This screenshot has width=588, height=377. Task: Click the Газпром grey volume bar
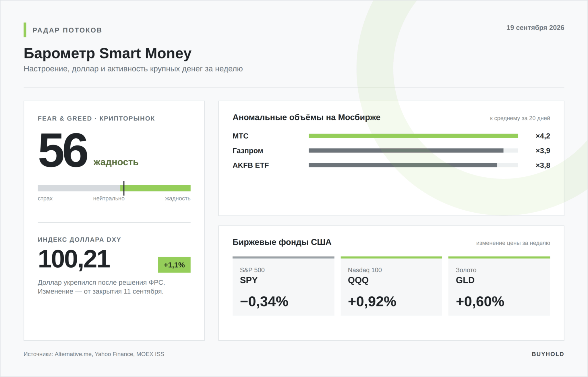click(x=406, y=151)
